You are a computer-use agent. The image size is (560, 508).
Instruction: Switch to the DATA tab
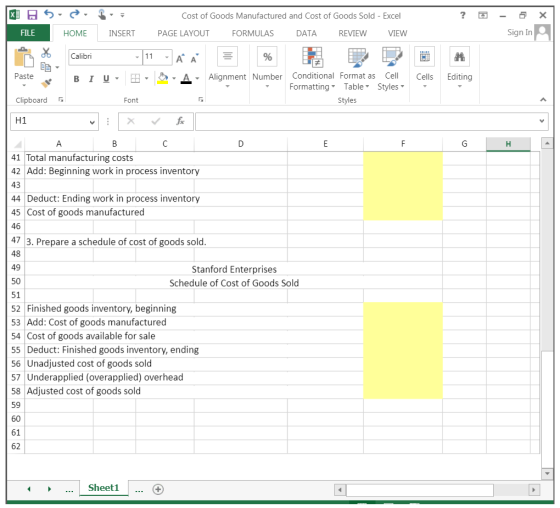pyautogui.click(x=306, y=33)
